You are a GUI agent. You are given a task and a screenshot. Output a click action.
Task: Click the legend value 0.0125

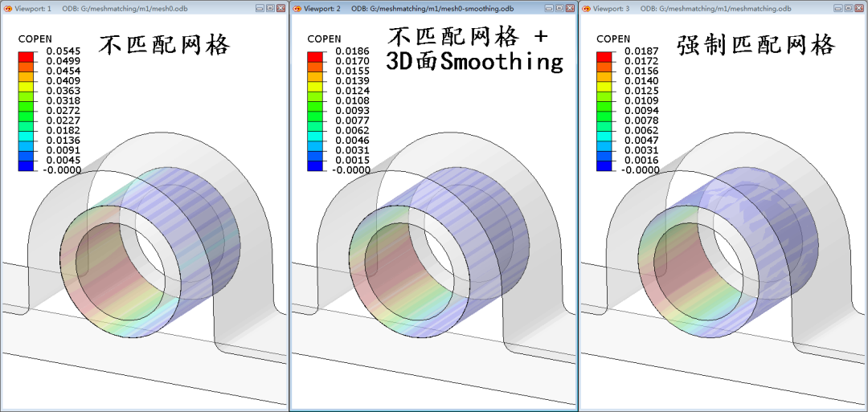click(641, 91)
